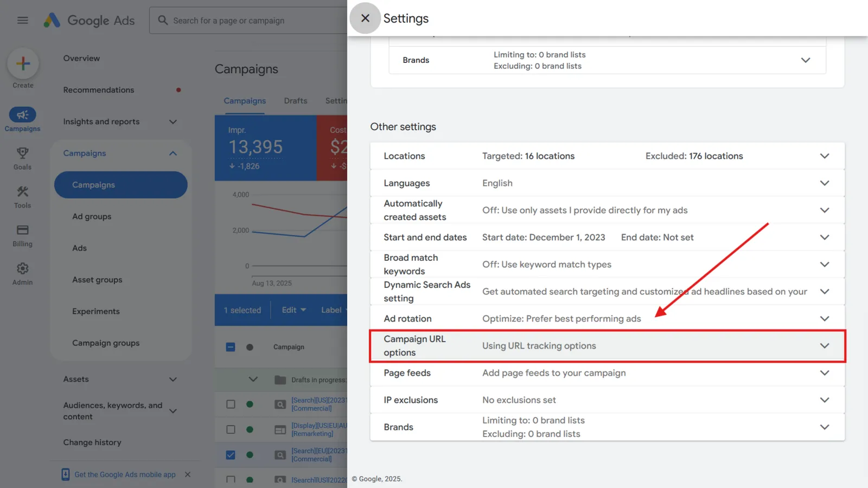The width and height of the screenshot is (868, 488).
Task: Expand Automatically created assets row
Action: coord(607,210)
